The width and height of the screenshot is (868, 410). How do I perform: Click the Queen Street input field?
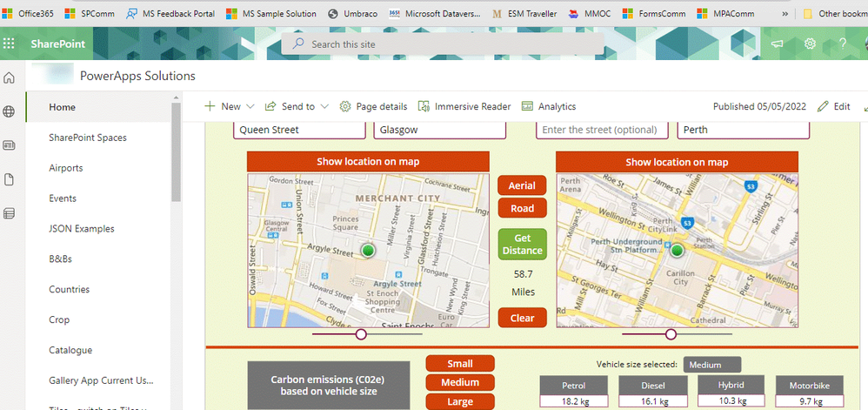(x=299, y=130)
